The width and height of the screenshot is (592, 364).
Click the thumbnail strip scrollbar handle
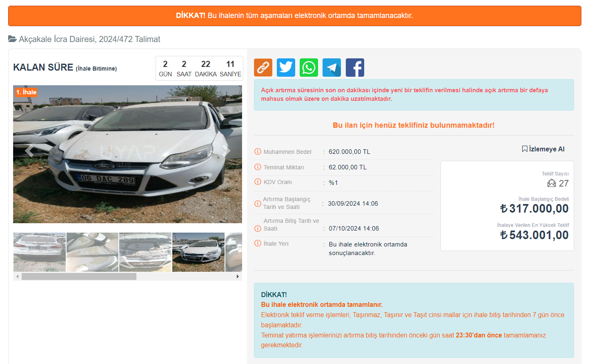[x=79, y=277]
